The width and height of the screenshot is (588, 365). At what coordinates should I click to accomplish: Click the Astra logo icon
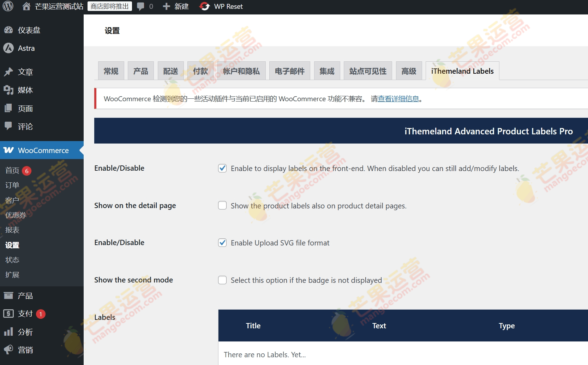(x=8, y=48)
